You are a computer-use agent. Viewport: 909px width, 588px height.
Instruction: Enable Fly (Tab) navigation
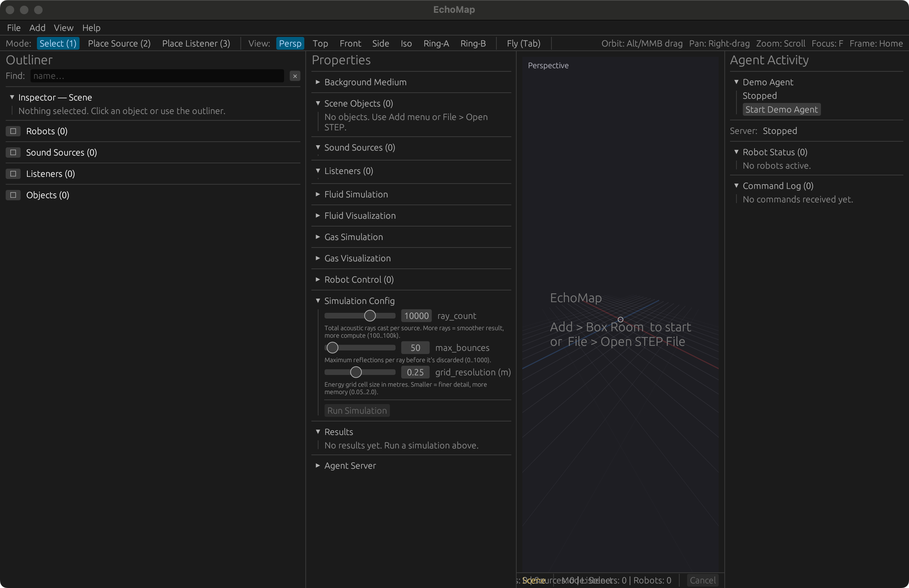[x=523, y=43]
